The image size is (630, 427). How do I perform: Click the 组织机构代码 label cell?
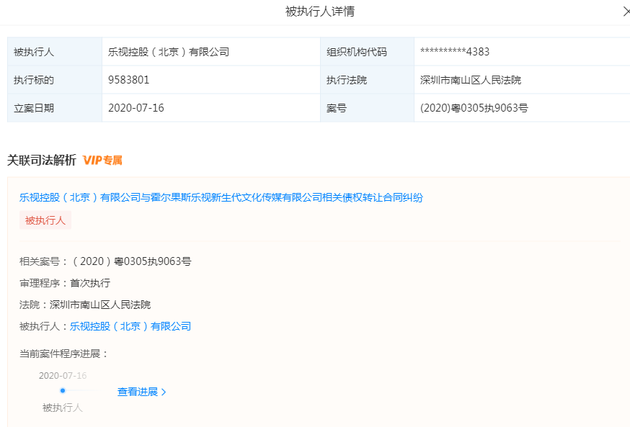click(x=367, y=52)
